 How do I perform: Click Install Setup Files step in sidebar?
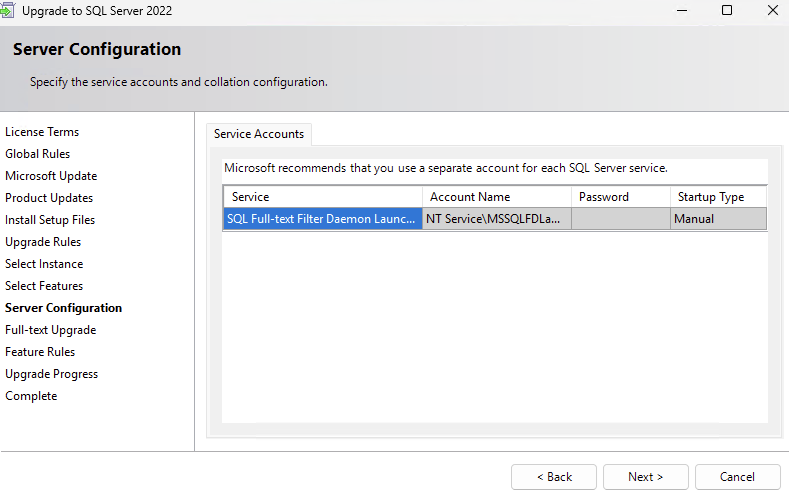coord(50,220)
